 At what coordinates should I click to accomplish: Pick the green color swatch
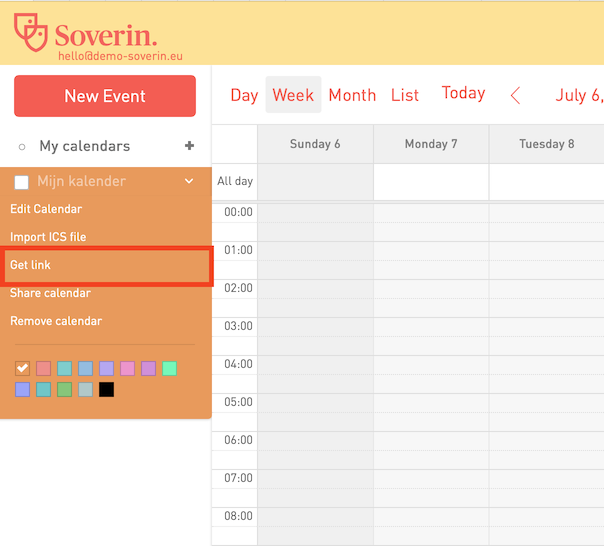tap(64, 390)
